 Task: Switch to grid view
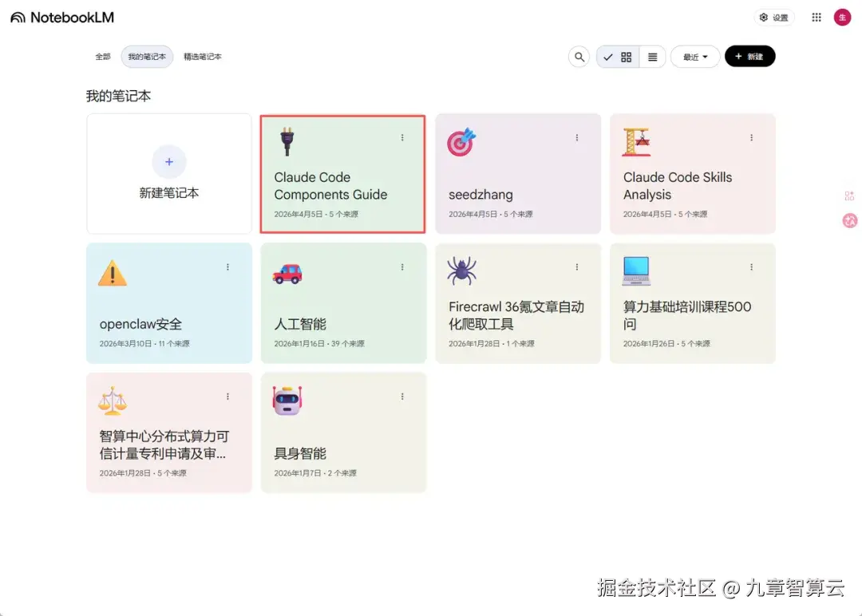[626, 57]
